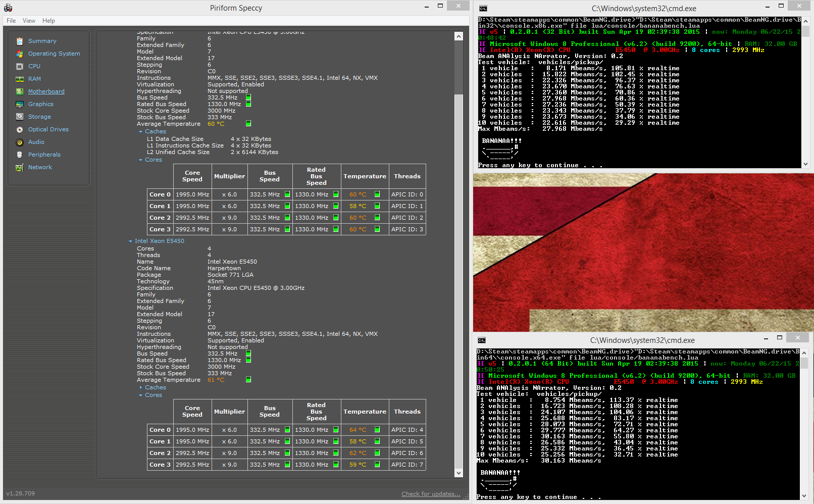The image size is (814, 504).
Task: Click the Speccy app icon in title bar
Action: pos(8,8)
